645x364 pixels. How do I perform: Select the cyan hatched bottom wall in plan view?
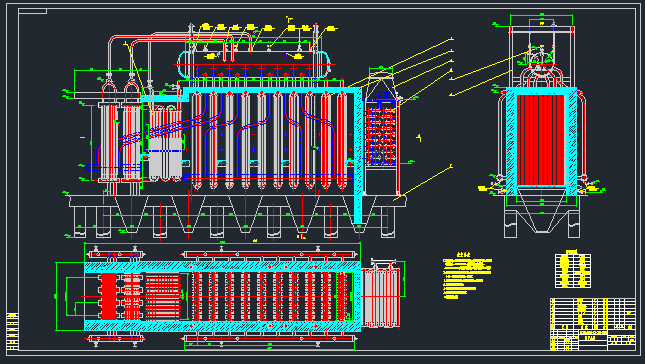tap(223, 326)
